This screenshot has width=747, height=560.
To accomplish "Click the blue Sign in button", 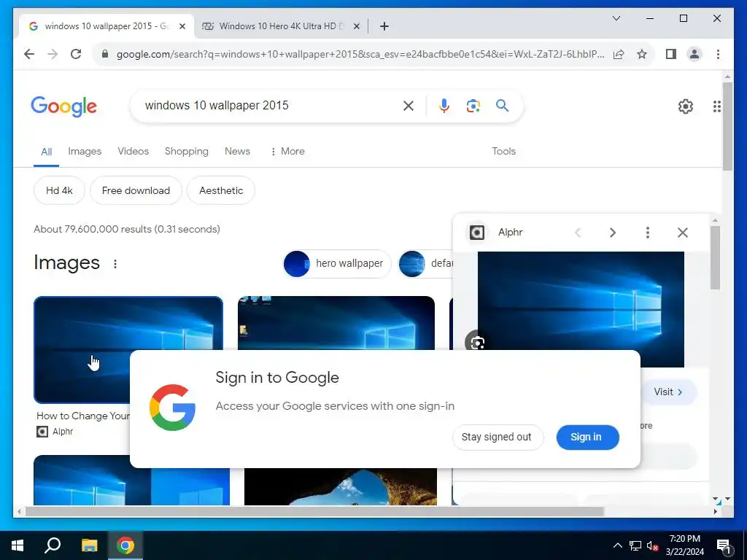I will point(587,437).
